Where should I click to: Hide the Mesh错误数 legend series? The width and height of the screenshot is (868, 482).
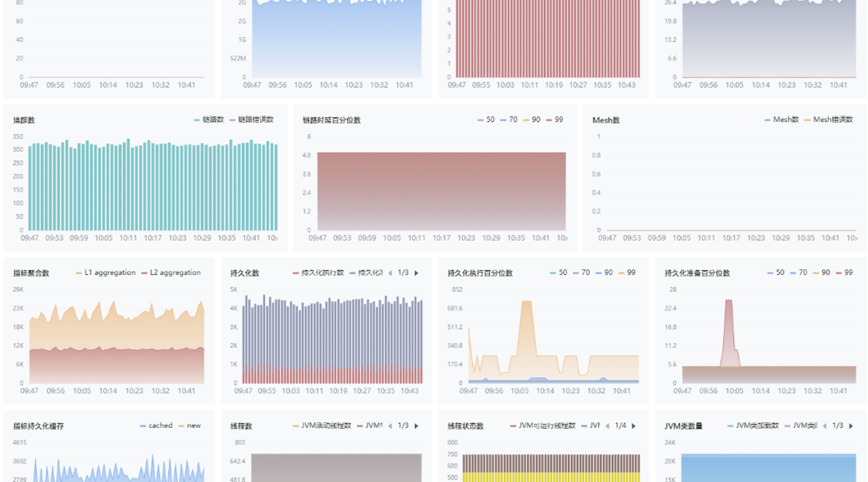tap(829, 120)
